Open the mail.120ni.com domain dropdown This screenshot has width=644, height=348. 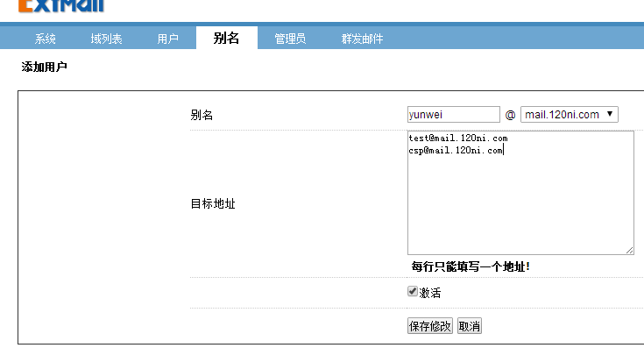pos(570,114)
